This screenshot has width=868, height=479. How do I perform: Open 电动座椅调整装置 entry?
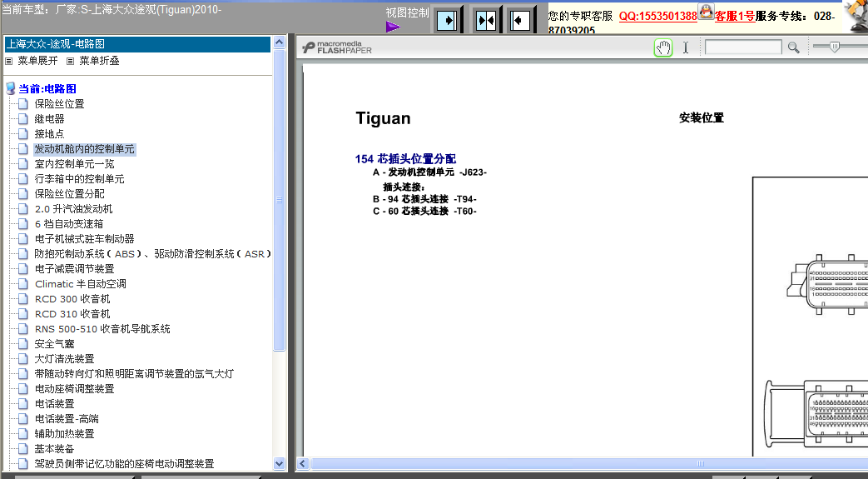pyautogui.click(x=74, y=389)
